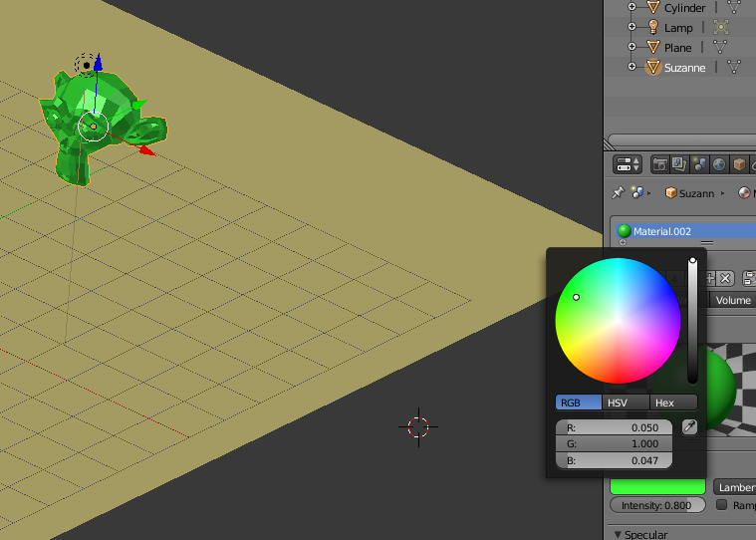The height and width of the screenshot is (540, 756).
Task: Click the green Material.002 preview sphere icon
Action: pos(624,231)
